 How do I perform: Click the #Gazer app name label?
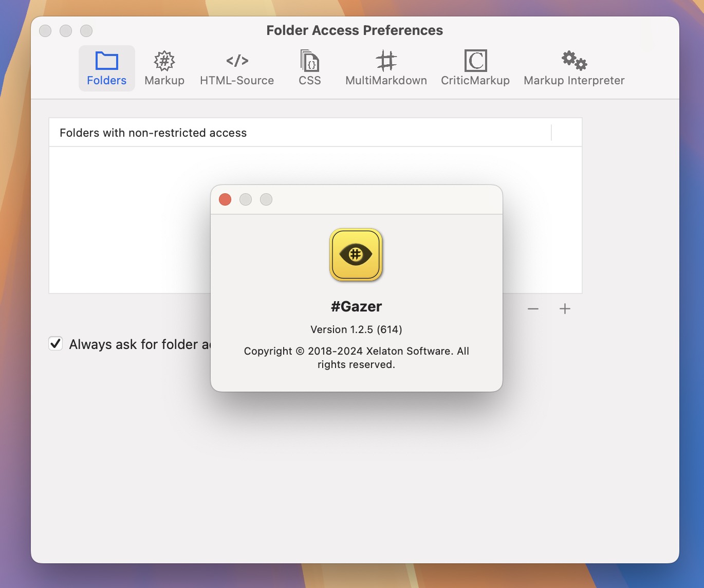pos(356,307)
